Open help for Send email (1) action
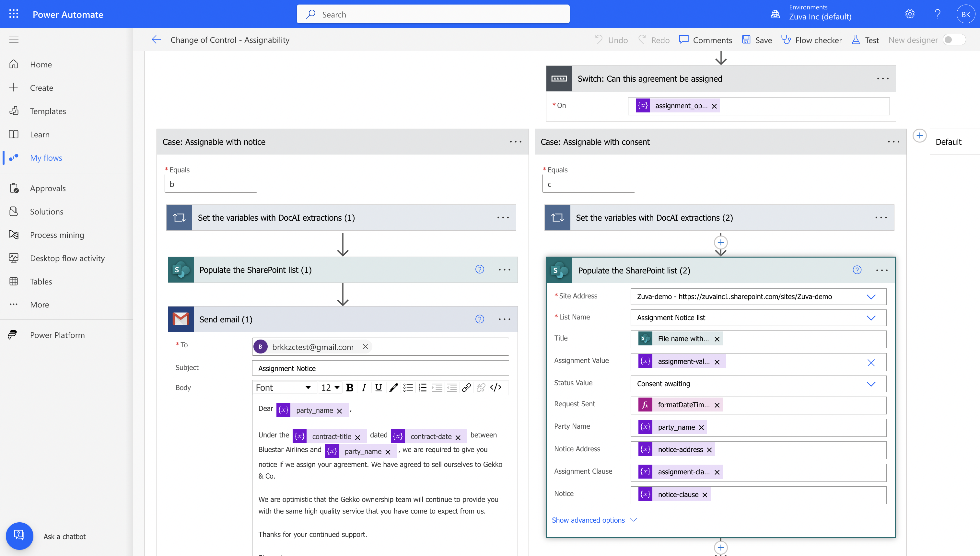Image resolution: width=980 pixels, height=556 pixels. pyautogui.click(x=480, y=319)
